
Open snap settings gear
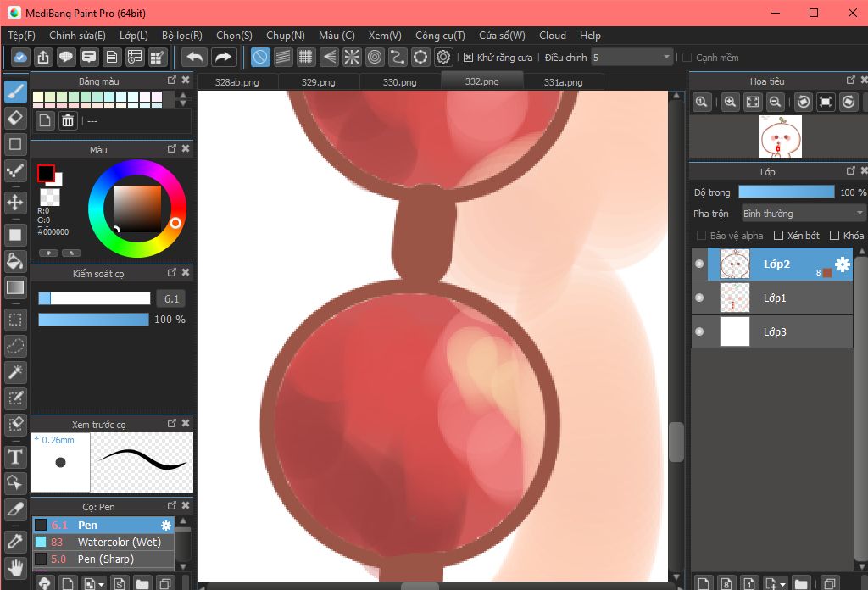[443, 57]
